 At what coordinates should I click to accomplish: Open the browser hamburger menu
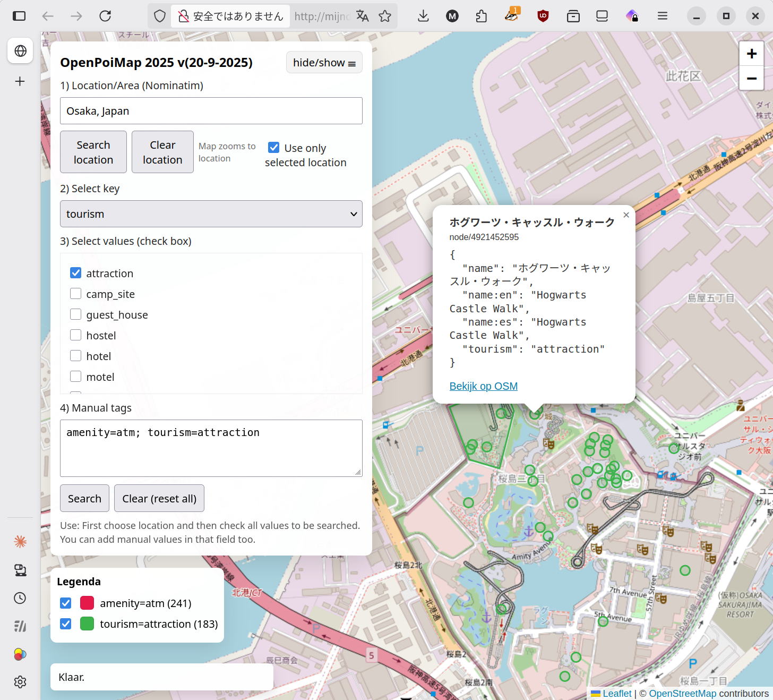coord(662,16)
